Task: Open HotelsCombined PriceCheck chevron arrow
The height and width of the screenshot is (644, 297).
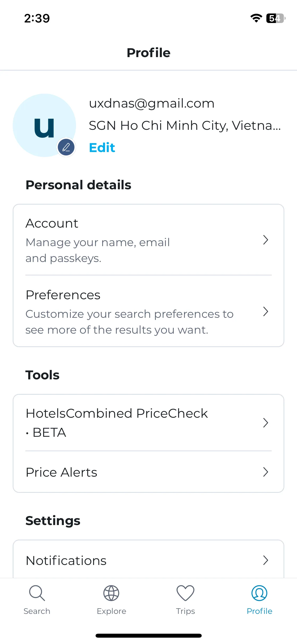Action: [x=266, y=423]
